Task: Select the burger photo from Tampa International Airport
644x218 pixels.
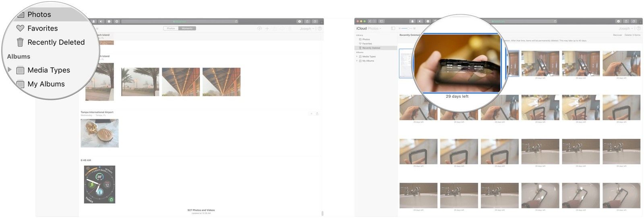Action: pyautogui.click(x=99, y=133)
